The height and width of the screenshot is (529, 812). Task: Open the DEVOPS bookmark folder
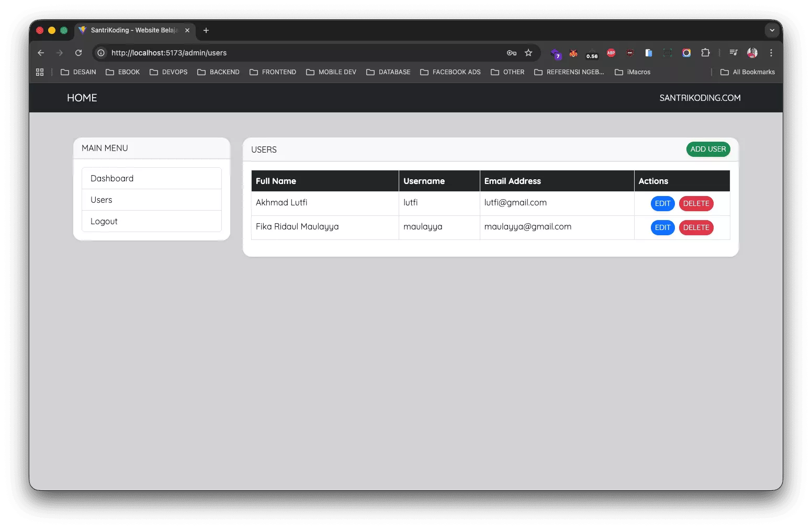pos(168,72)
